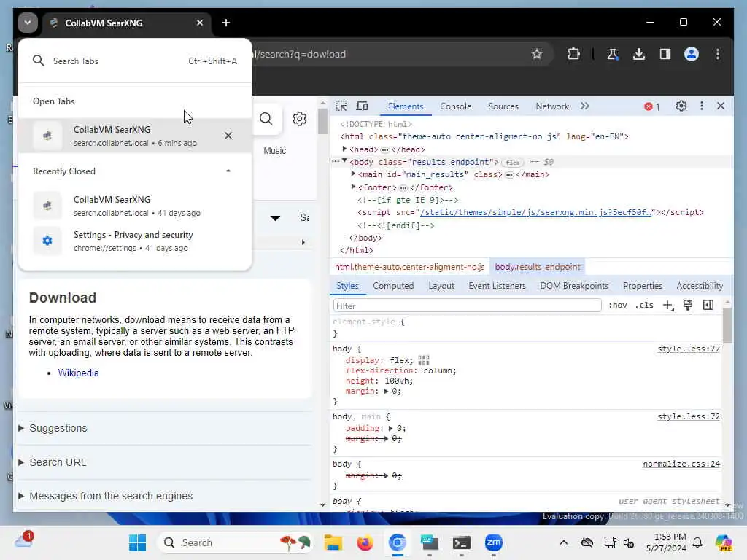Image resolution: width=747 pixels, height=560 pixels.
Task: Toggle computed styles sidebar icon
Action: pyautogui.click(x=708, y=306)
